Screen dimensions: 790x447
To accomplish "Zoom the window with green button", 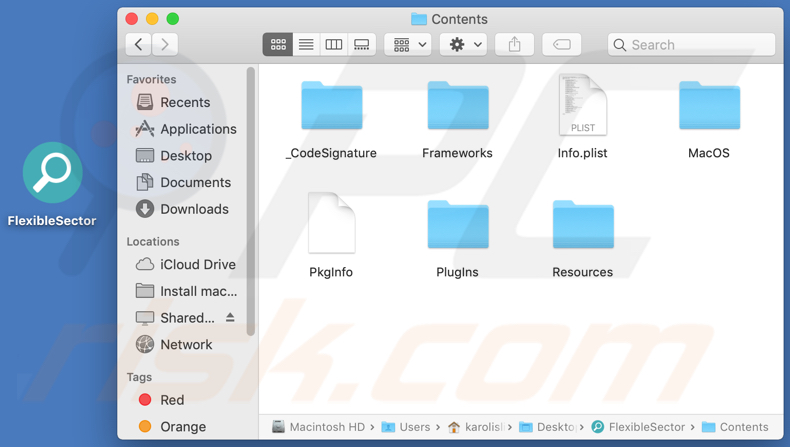I will click(x=173, y=19).
